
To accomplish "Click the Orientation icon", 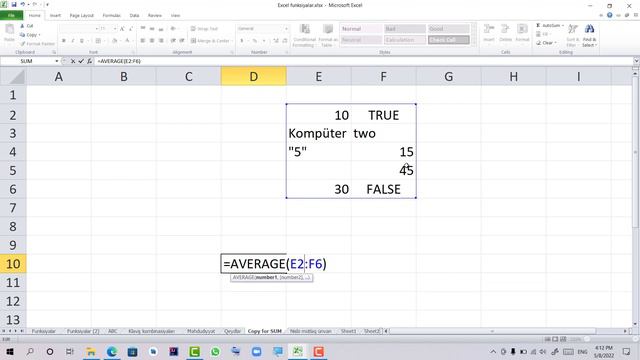I will 173,29.
